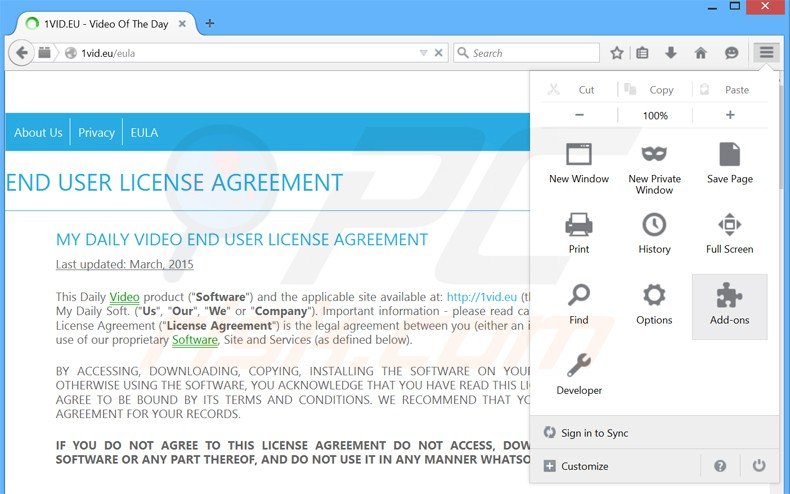Image resolution: width=790 pixels, height=494 pixels.
Task: Click the END USER LICENSE AGREEMENT heading
Action: (174, 182)
